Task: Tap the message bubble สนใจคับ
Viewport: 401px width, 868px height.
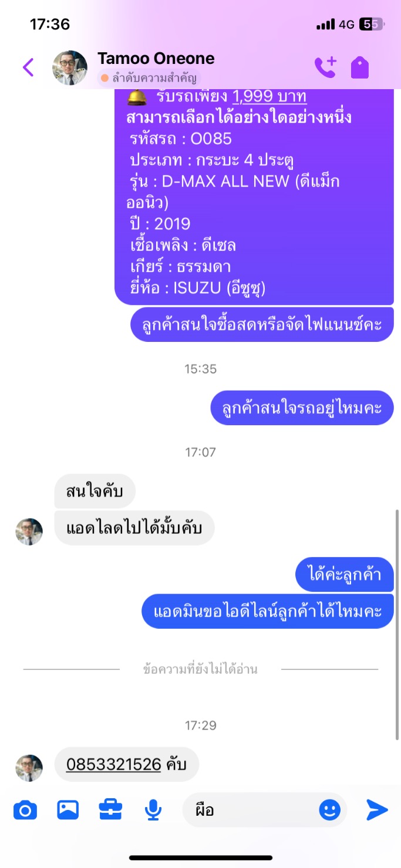Action: [x=95, y=491]
